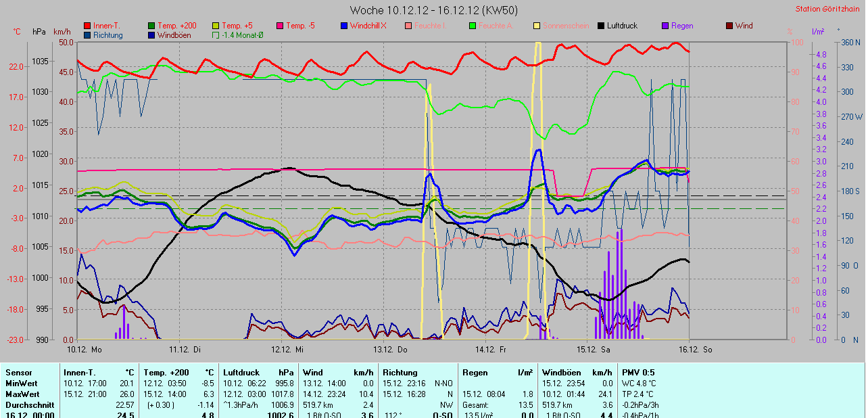868x418 pixels.
Task: Click the 'MinWert' row label
Action: coord(21,383)
